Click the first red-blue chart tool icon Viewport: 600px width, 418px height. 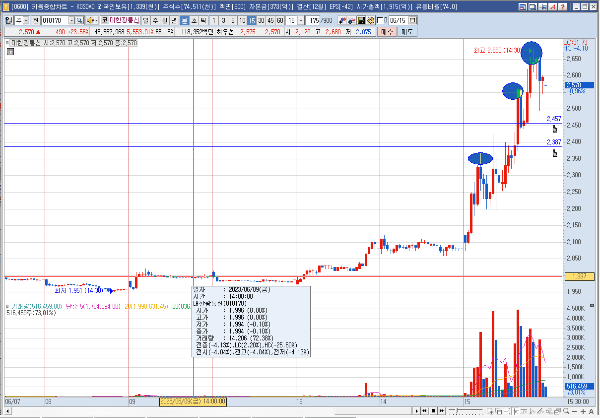(x=342, y=20)
